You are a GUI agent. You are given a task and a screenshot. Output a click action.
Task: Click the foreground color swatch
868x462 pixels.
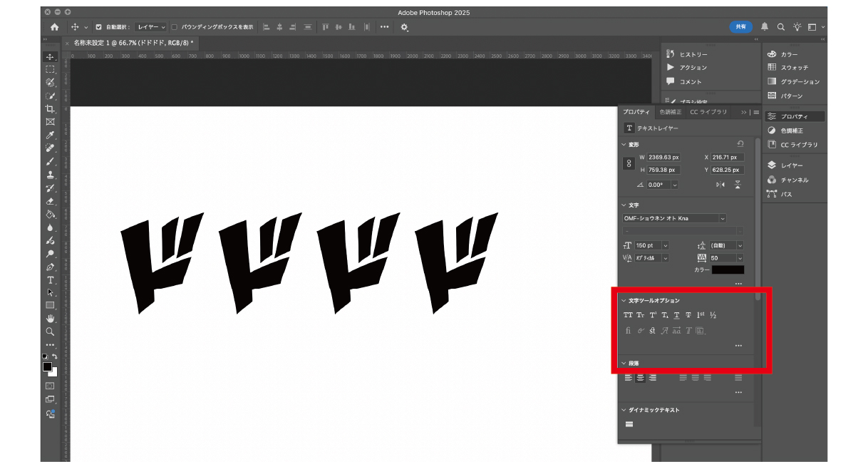(48, 366)
